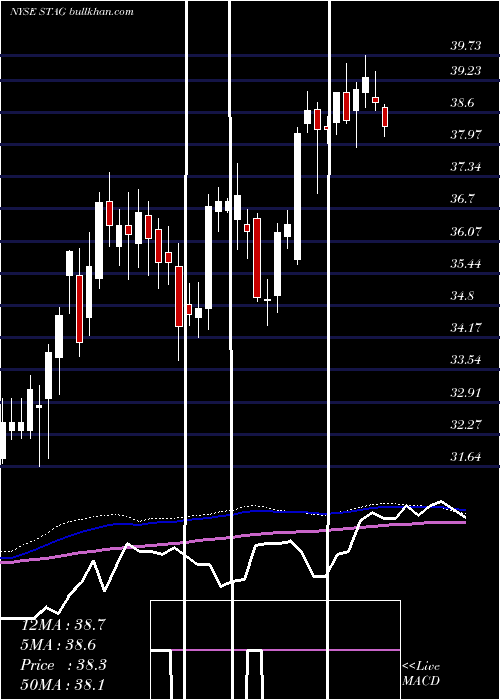This screenshot has height=700, width=500.
Task: Click the 5MA : 38.6 readout
Action: [x=58, y=645]
